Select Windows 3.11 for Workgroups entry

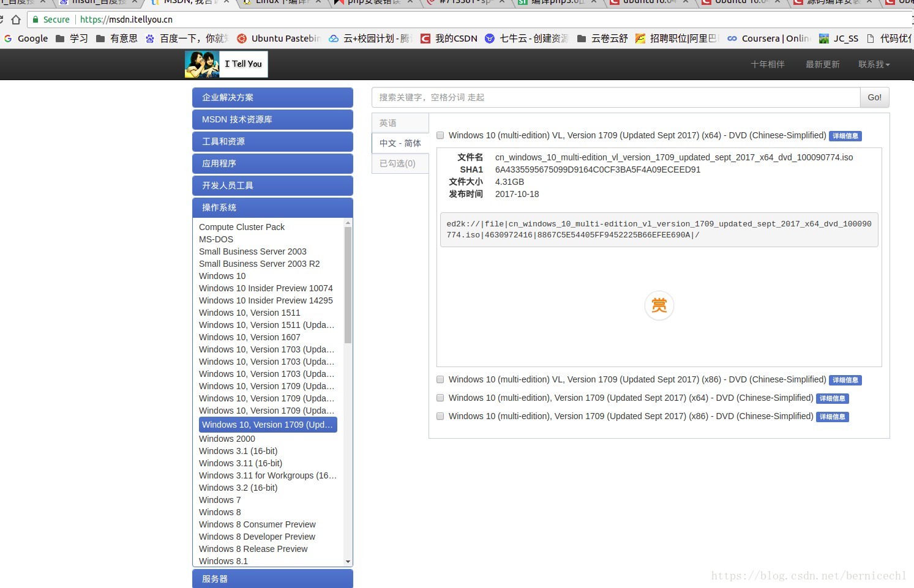pos(268,475)
